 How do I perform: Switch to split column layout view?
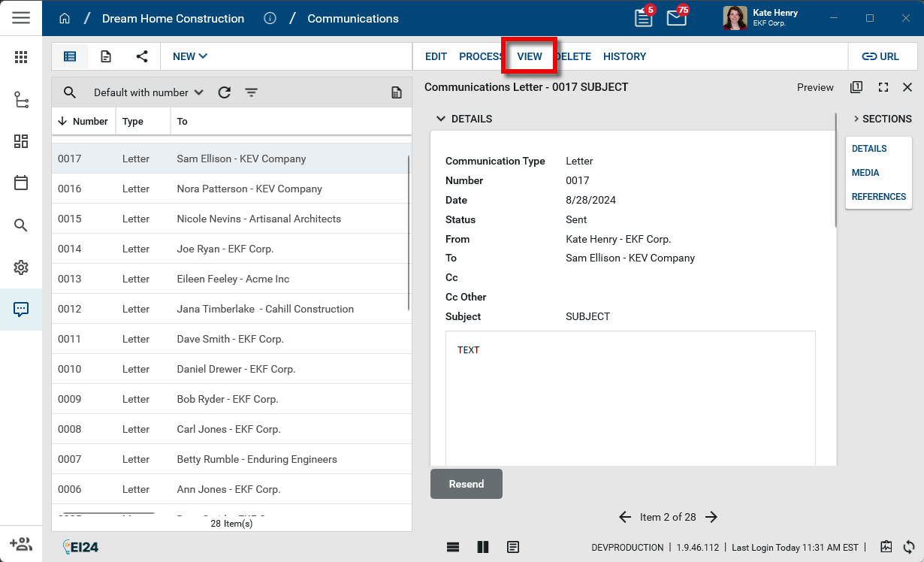pos(483,547)
